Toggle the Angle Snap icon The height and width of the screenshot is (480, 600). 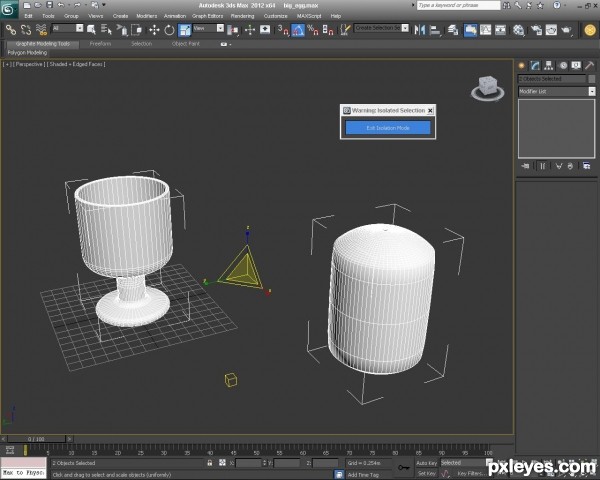tap(298, 29)
